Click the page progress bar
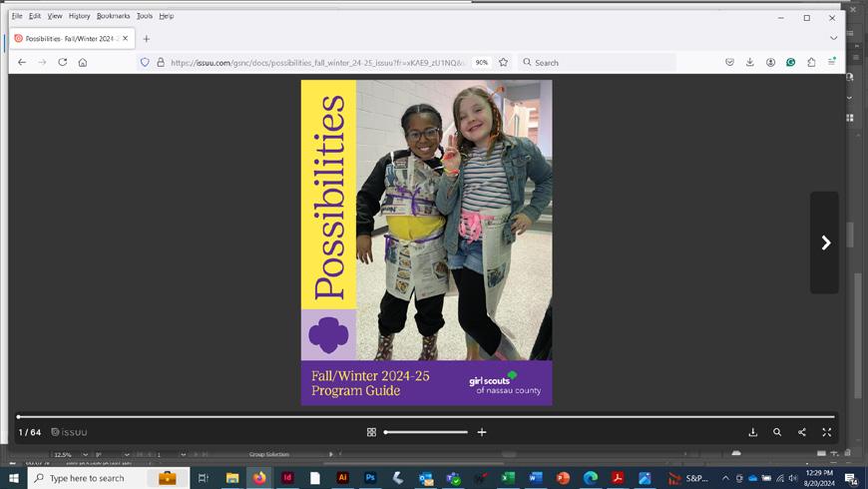Viewport: 868px width, 489px height. [x=426, y=416]
